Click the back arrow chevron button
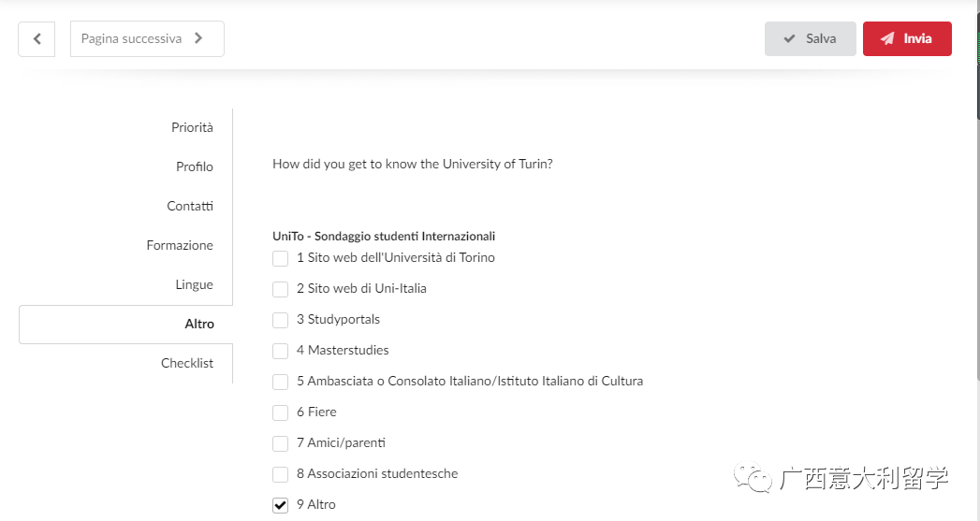Viewport: 980px width, 521px height. 37,38
